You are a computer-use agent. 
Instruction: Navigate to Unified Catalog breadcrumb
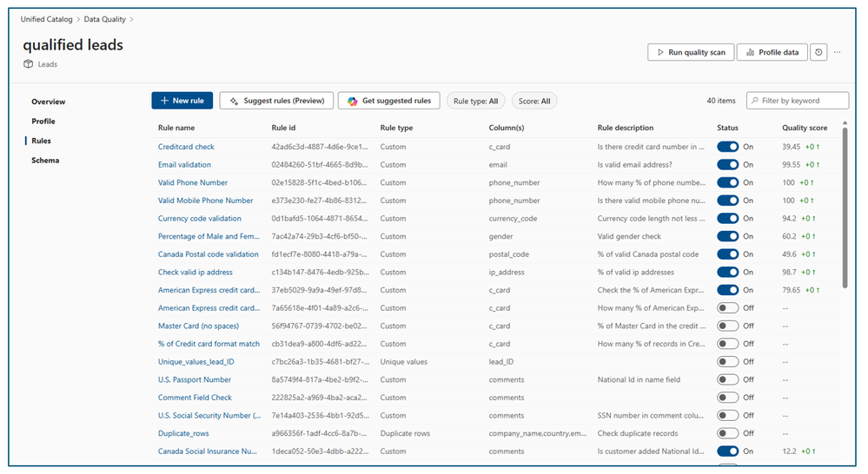tap(47, 19)
